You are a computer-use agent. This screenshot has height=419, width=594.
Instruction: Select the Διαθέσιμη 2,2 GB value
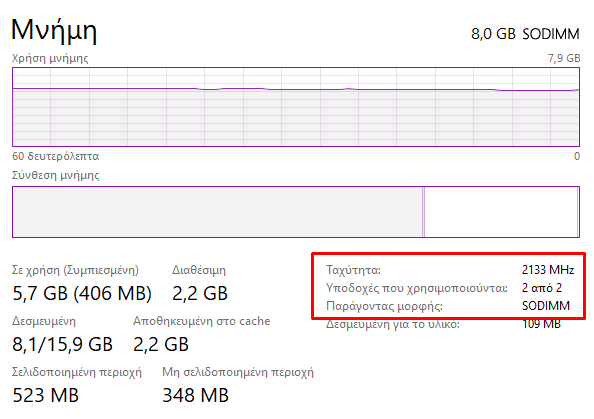(x=200, y=293)
